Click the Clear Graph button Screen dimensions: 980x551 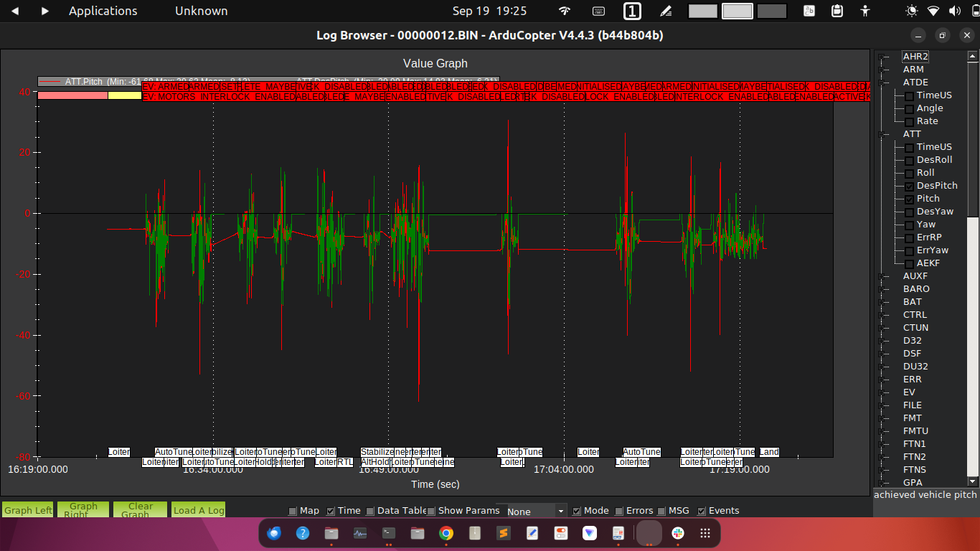coord(139,510)
